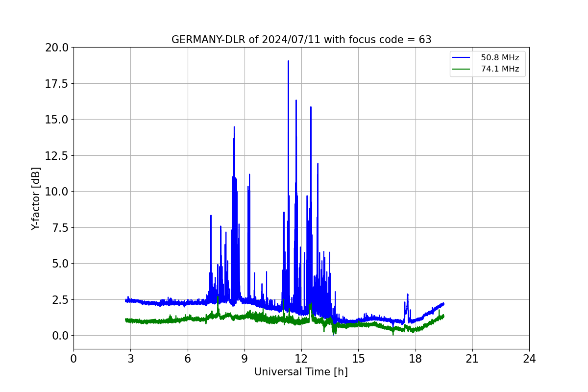Click the 7.5 y-axis tick label
The image size is (588, 392).
(59, 227)
